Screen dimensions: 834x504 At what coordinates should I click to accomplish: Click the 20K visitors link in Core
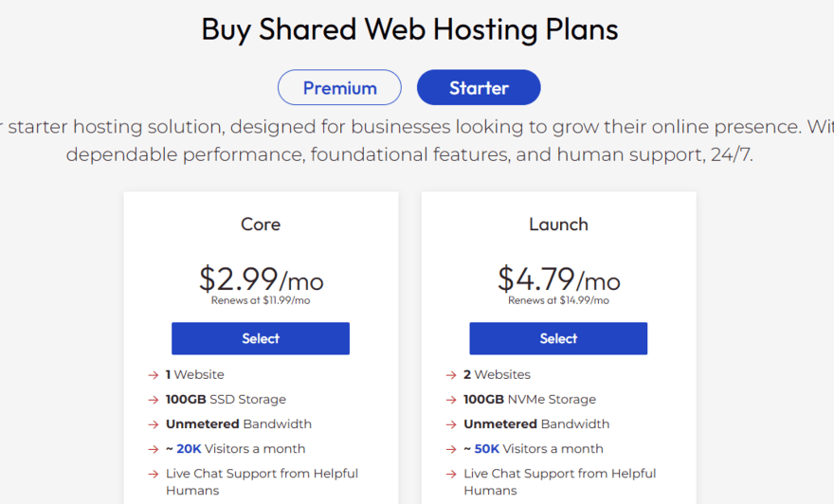point(189,449)
